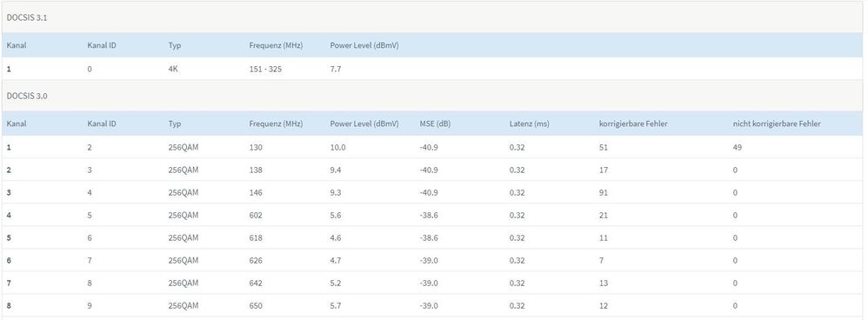This screenshot has width=868, height=320.
Task: Click uncorrectable errors 0 in 626 MHz row
Action: tap(735, 261)
